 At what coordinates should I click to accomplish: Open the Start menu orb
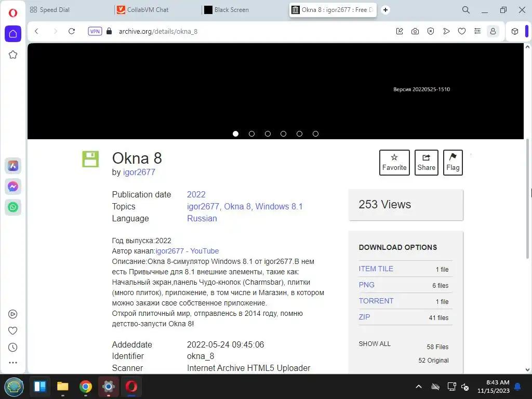tap(14, 387)
